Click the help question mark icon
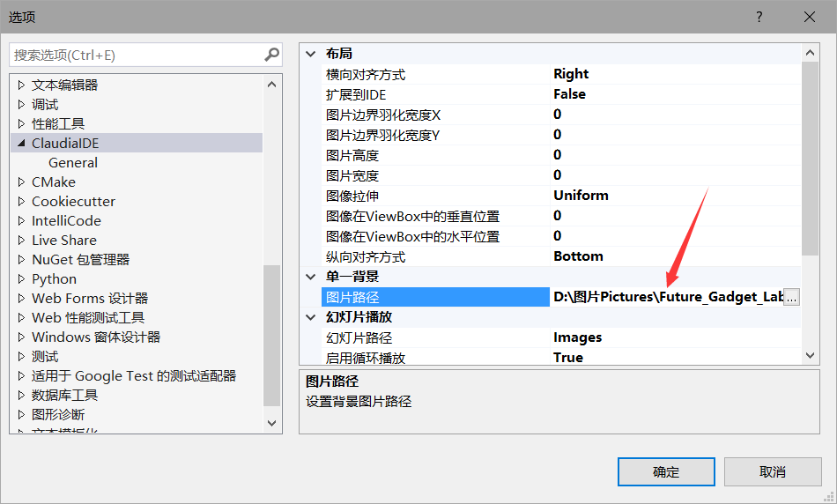Image resolution: width=837 pixels, height=504 pixels. pyautogui.click(x=759, y=17)
